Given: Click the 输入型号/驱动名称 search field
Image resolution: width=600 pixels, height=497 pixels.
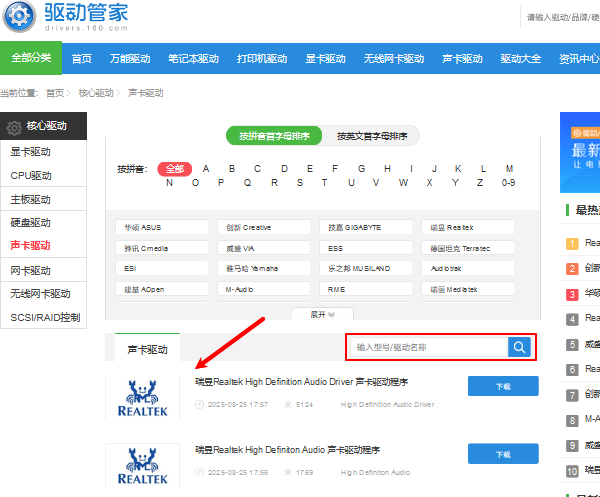Looking at the screenshot, I should pyautogui.click(x=429, y=347).
